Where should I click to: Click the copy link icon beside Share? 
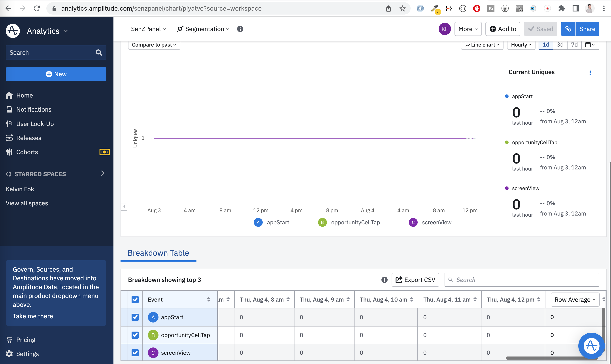coord(568,29)
